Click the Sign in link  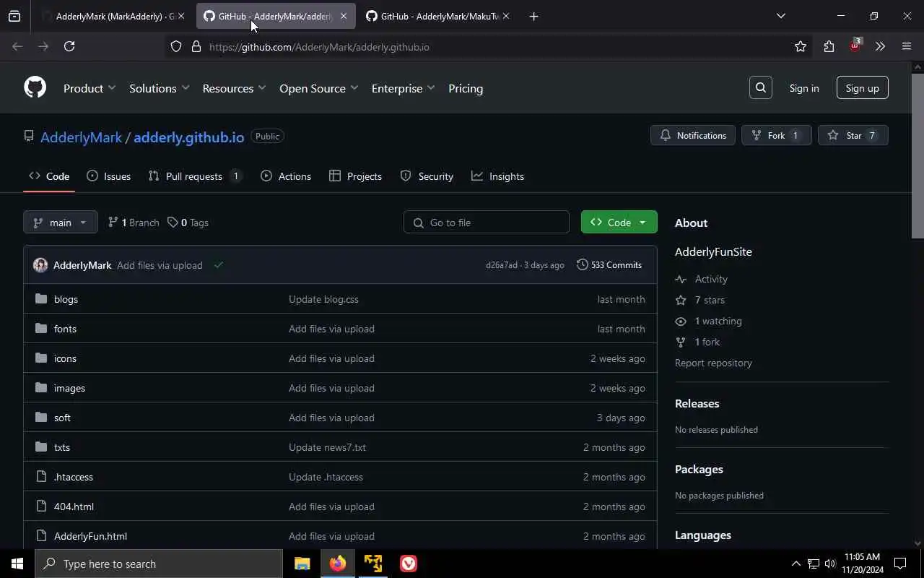804,88
